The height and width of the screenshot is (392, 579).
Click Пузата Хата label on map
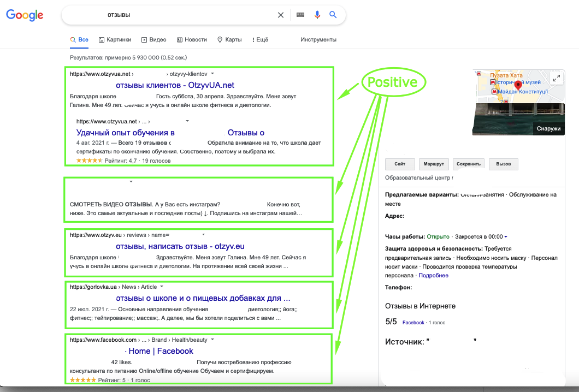[x=506, y=75]
